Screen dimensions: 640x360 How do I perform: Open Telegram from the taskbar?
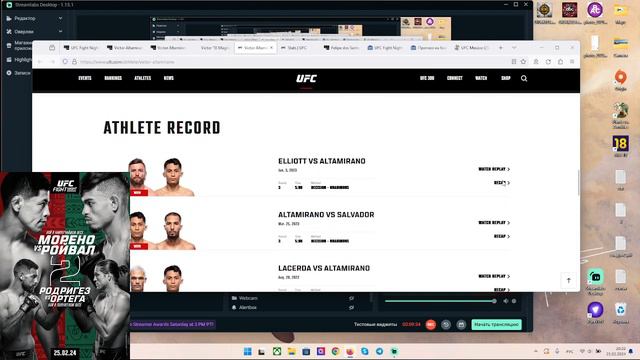pos(380,351)
